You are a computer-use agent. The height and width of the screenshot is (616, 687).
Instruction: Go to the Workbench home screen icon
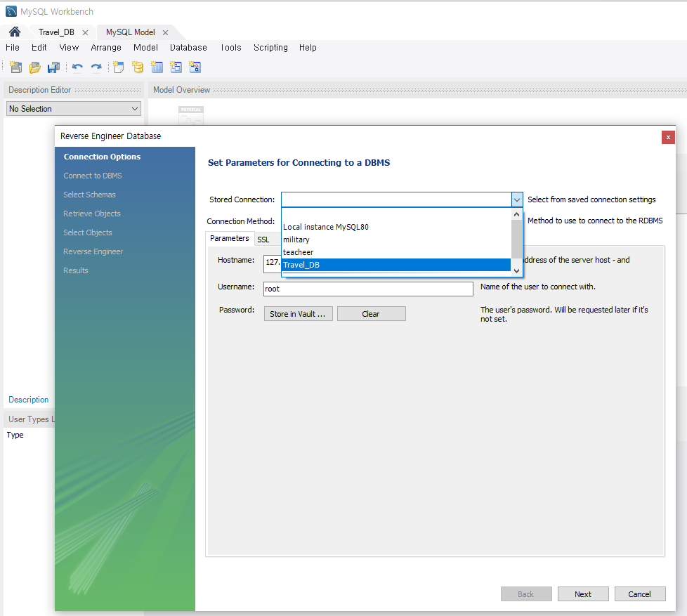point(15,32)
